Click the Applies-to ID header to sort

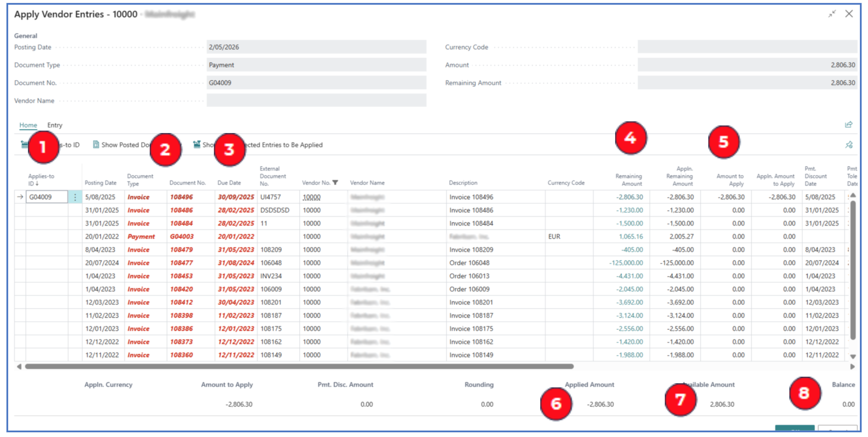(41, 180)
